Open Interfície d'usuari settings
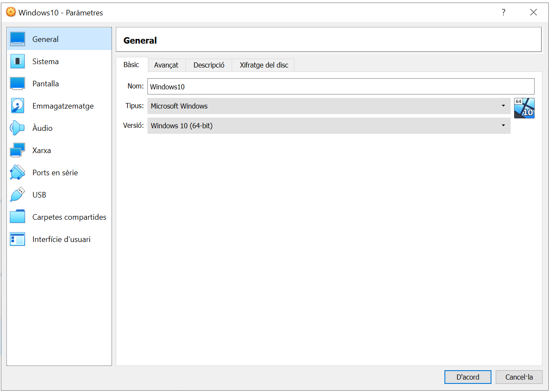 click(59, 239)
